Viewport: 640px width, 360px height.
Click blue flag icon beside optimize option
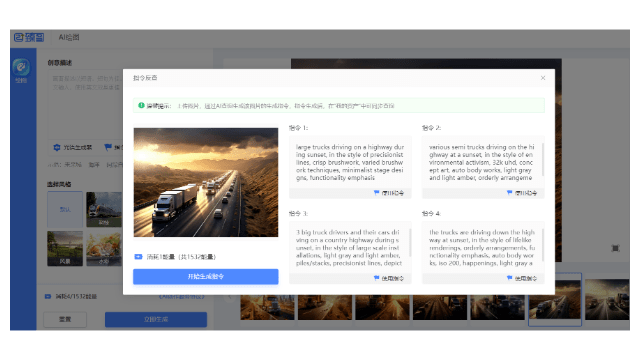click(108, 147)
